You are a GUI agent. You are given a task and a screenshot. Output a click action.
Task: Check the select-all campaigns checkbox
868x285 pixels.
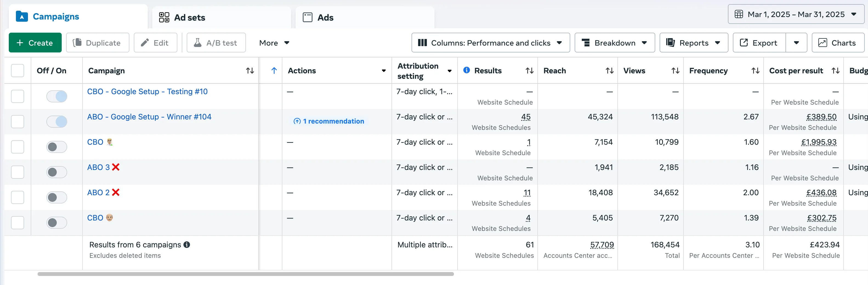(x=18, y=71)
